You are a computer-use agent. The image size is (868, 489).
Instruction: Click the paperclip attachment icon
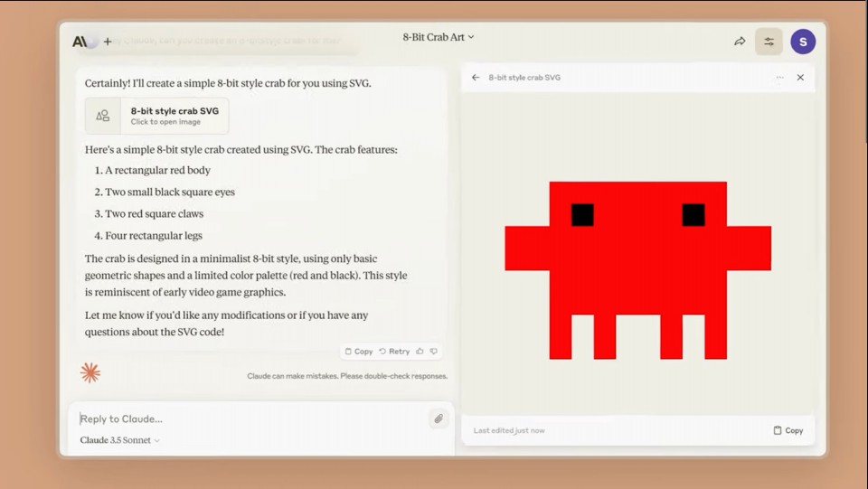(439, 418)
